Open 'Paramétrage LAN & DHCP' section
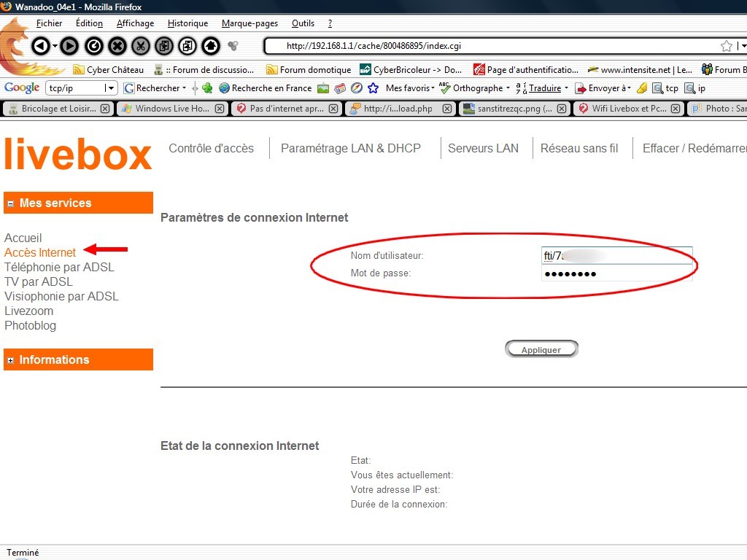This screenshot has height=560, width=747. coord(351,148)
